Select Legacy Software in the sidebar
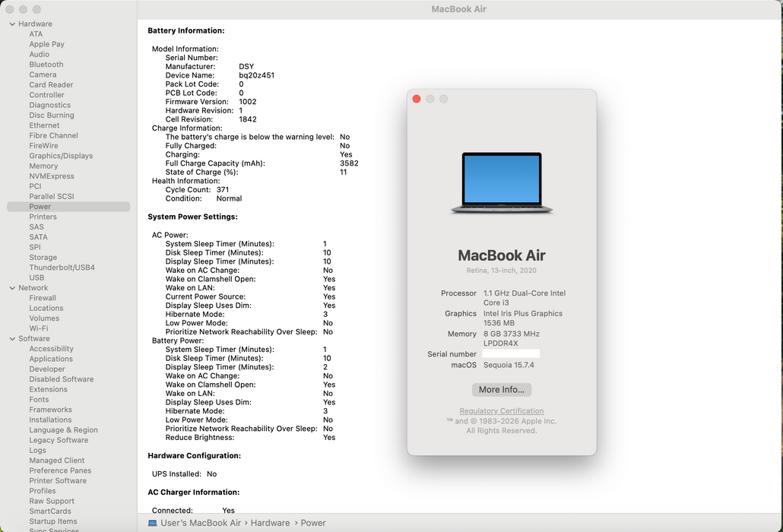 coord(59,440)
